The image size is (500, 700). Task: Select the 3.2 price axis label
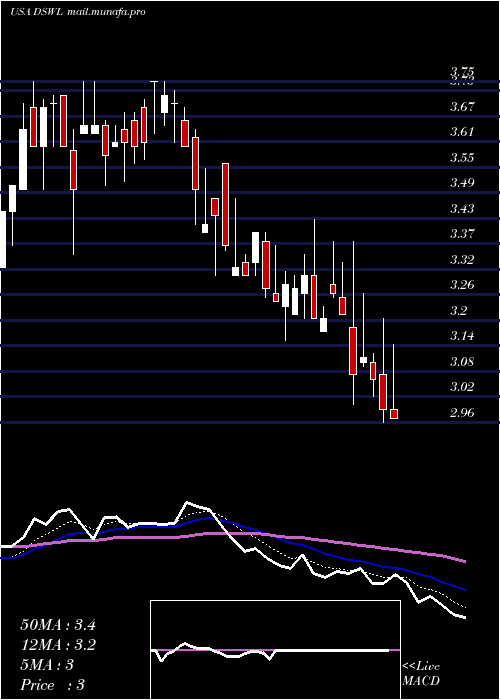tap(458, 310)
